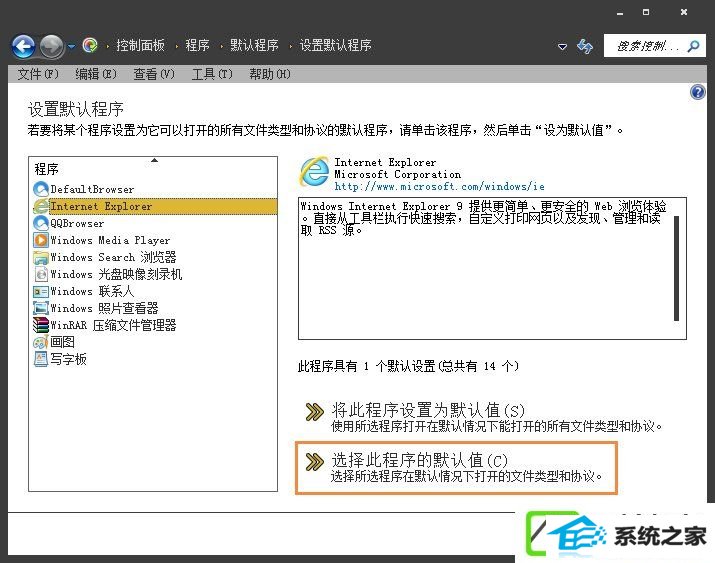Click the Internet Explorer 9 description text
Screen dimensions: 715x563
[x=483, y=218]
